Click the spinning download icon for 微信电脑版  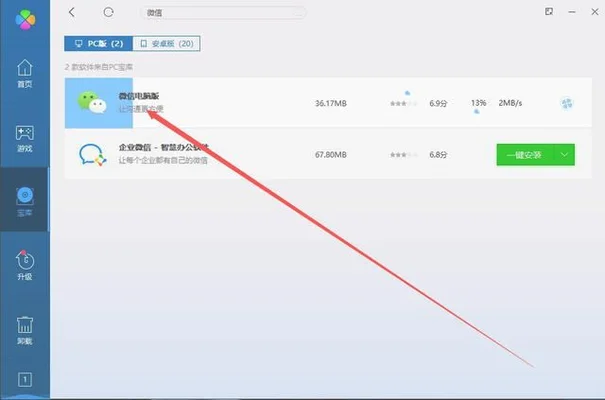point(566,103)
